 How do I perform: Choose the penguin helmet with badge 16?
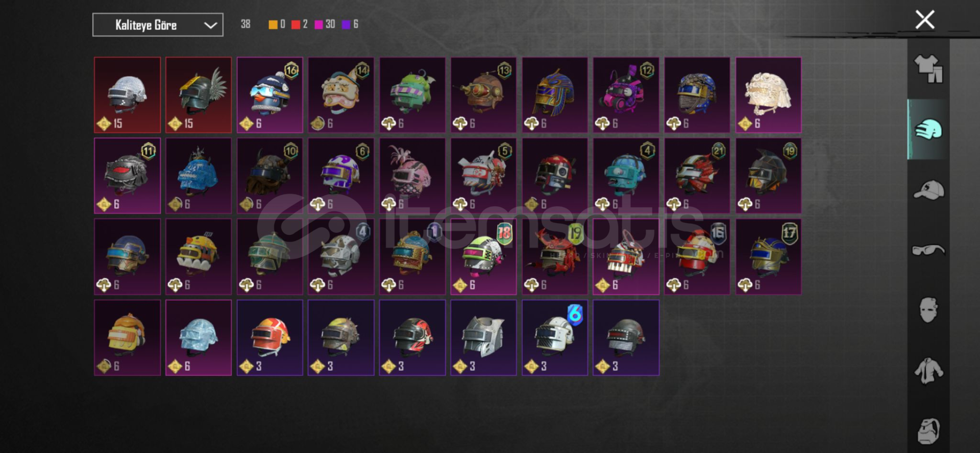click(x=270, y=95)
